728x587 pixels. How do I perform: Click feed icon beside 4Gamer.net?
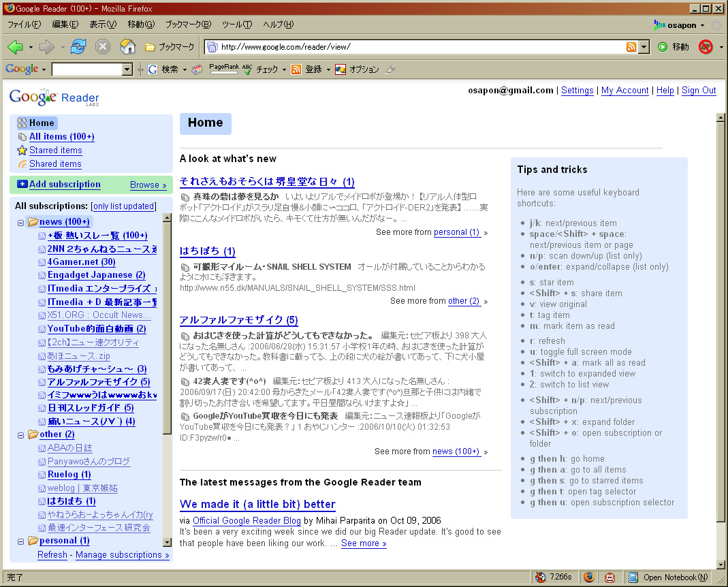pos(42,262)
